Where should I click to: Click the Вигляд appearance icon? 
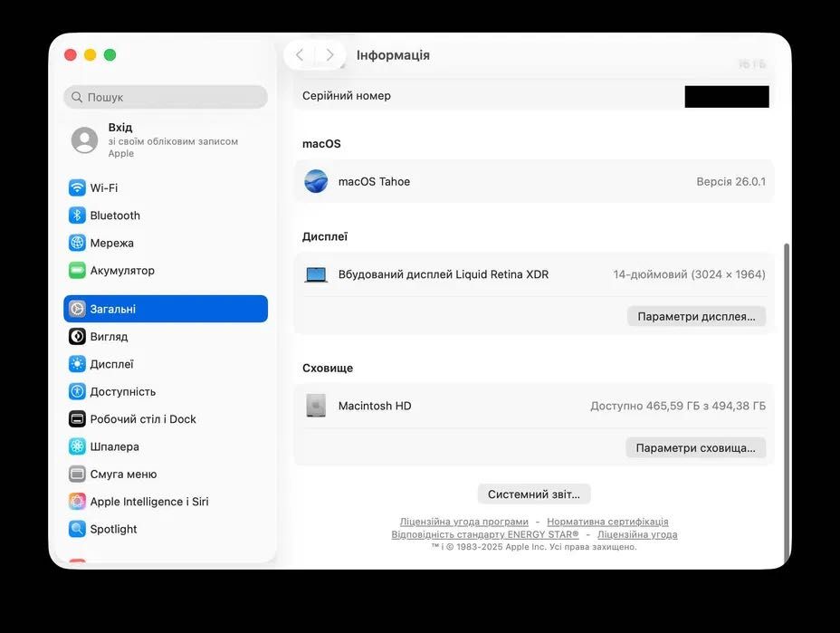(77, 336)
